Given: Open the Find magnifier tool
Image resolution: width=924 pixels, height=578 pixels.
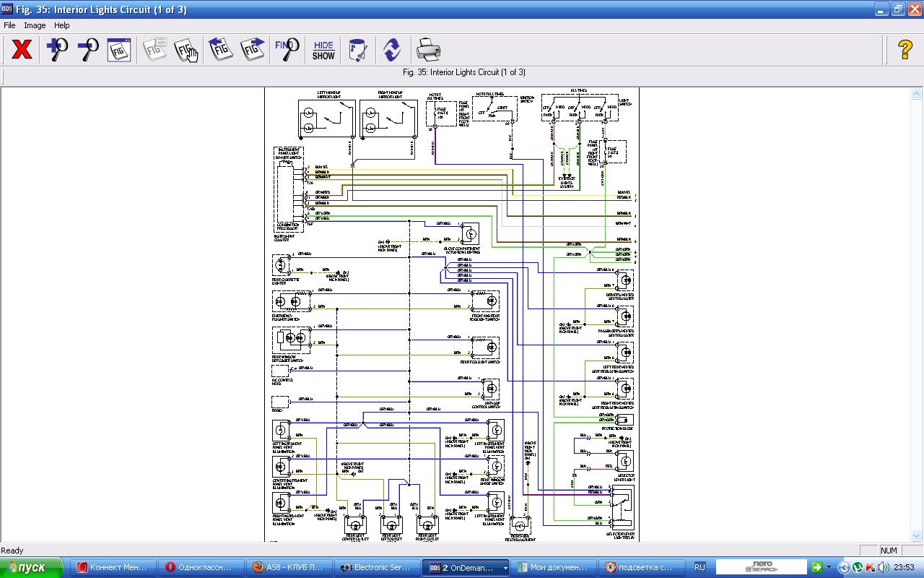Looking at the screenshot, I should pyautogui.click(x=287, y=50).
